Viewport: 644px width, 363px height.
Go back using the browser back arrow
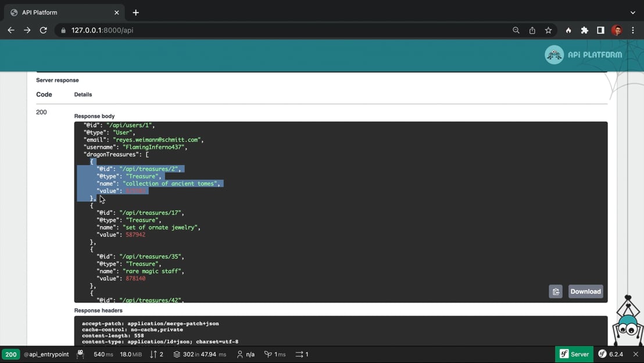point(11,30)
